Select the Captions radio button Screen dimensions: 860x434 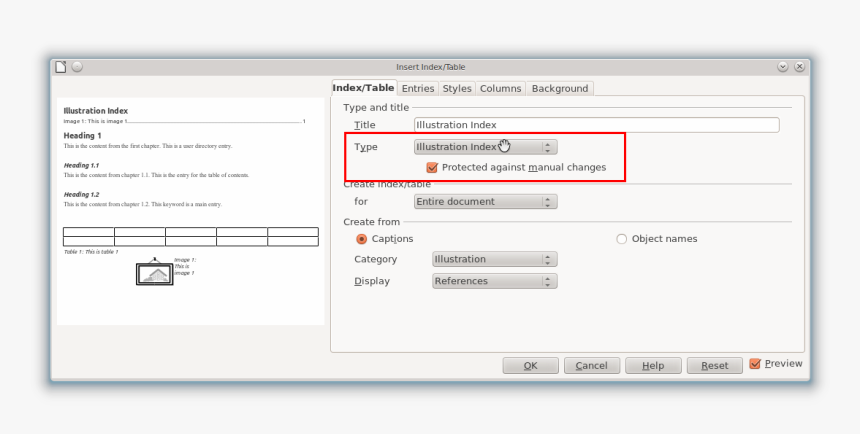361,239
